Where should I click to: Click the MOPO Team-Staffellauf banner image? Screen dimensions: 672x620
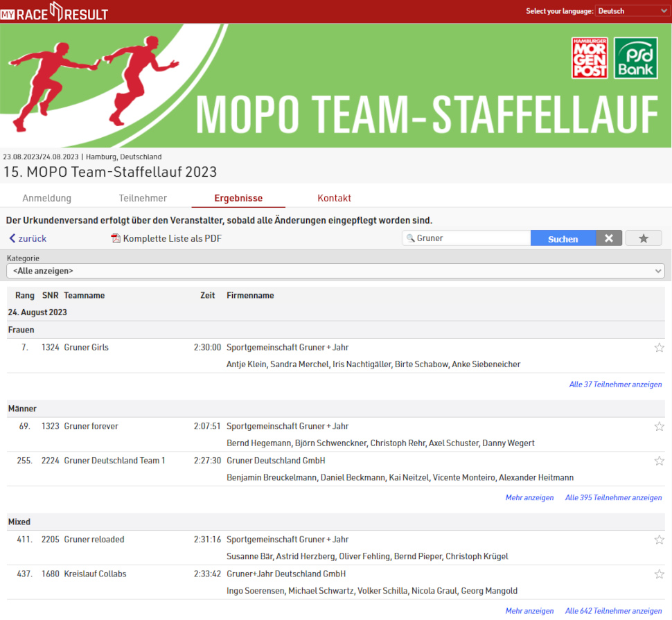pyautogui.click(x=335, y=86)
